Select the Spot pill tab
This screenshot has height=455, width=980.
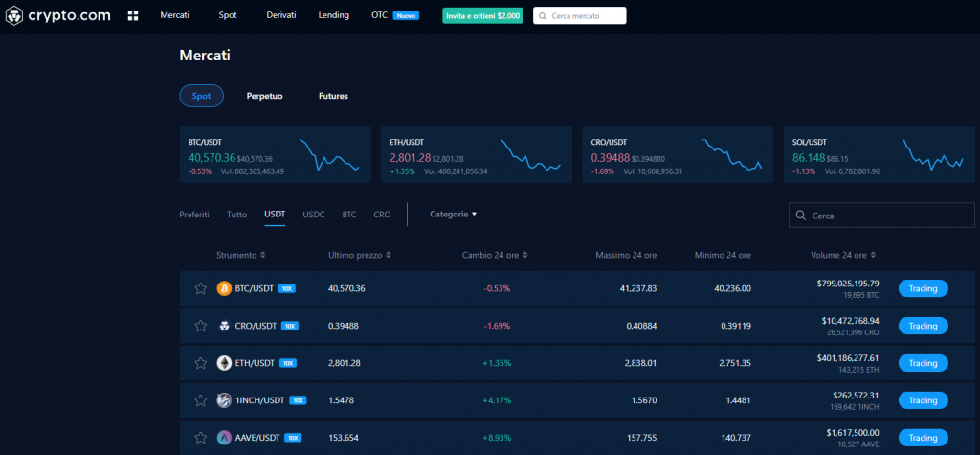click(x=201, y=96)
